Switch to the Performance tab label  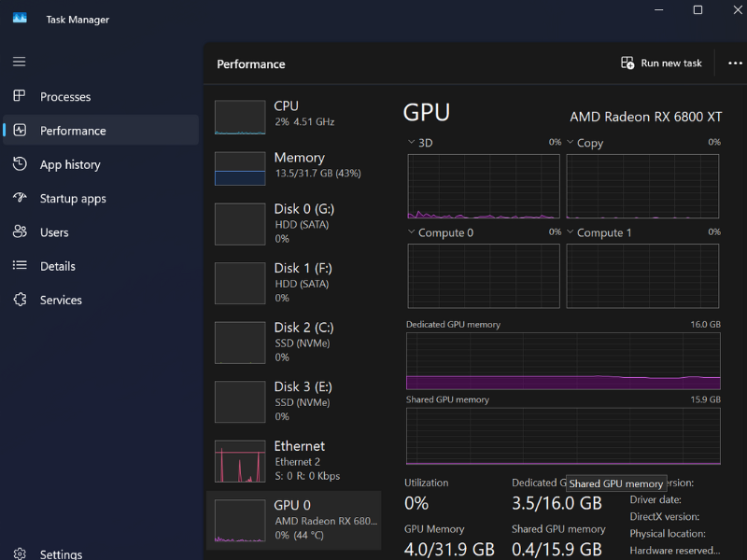tap(73, 131)
